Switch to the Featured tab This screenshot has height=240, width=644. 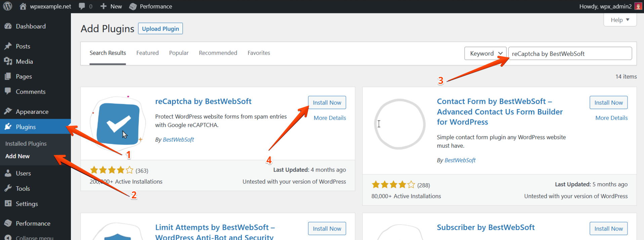147,53
